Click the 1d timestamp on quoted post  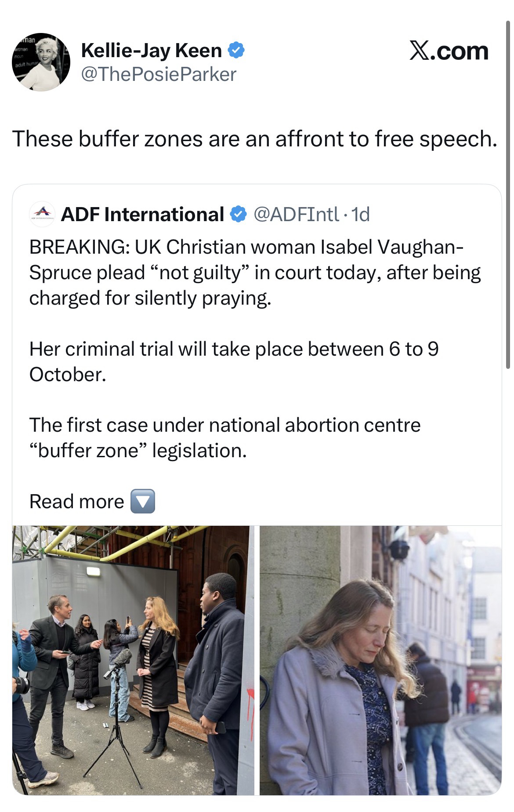(x=361, y=215)
